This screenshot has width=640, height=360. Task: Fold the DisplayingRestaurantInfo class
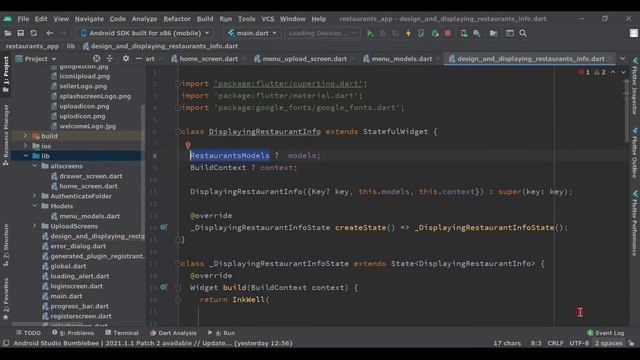coord(178,131)
